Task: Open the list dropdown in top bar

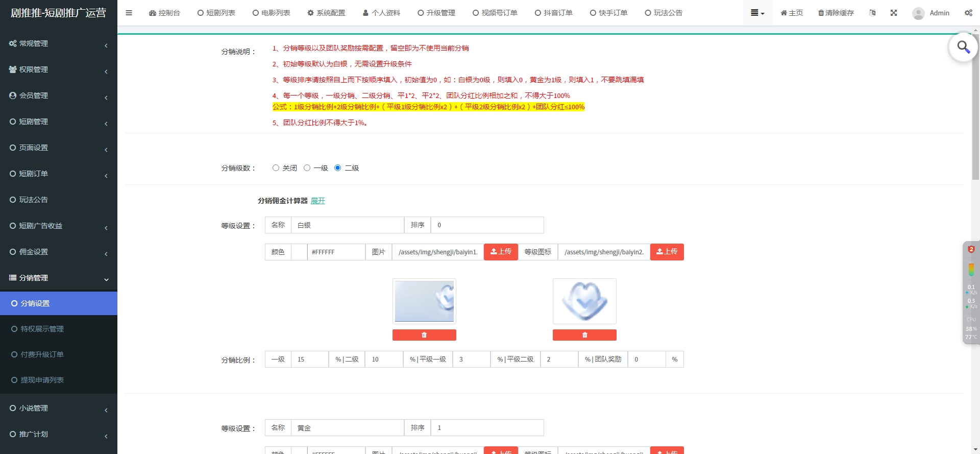Action: [757, 13]
